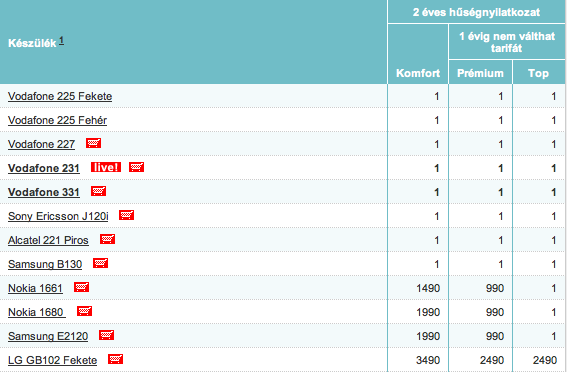Follow the Sony Ericsson J120i link

pos(58,216)
